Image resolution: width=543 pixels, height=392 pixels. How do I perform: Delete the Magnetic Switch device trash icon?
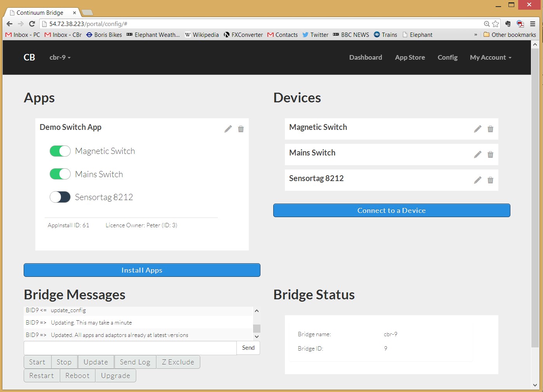click(x=490, y=129)
